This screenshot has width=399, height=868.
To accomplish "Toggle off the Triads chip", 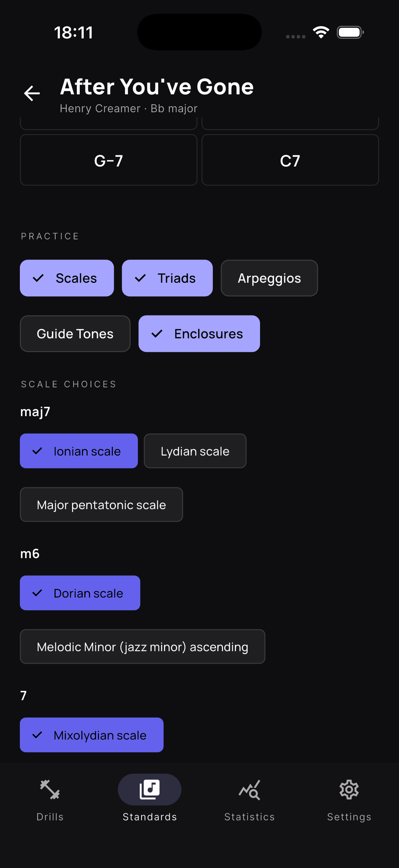I will click(167, 278).
